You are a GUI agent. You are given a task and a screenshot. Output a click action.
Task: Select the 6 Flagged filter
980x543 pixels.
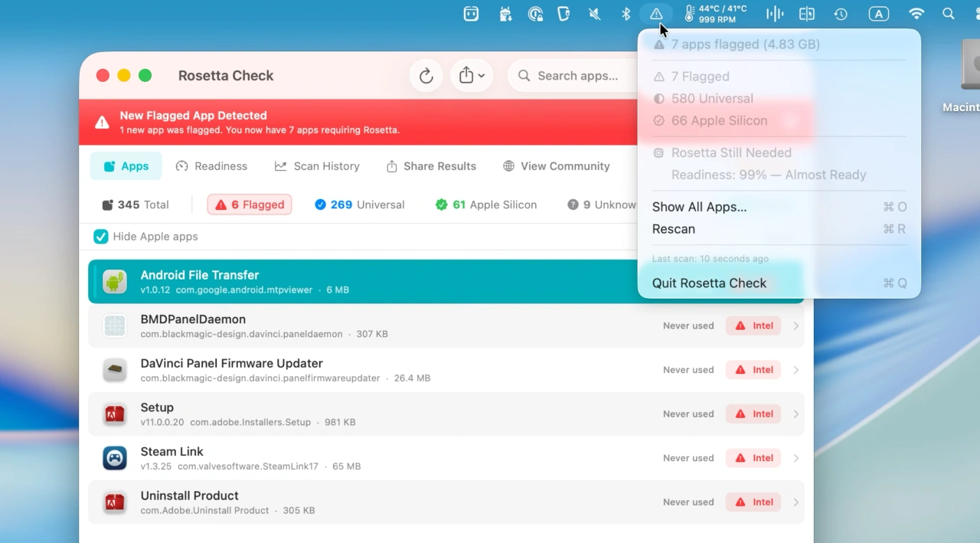point(250,204)
